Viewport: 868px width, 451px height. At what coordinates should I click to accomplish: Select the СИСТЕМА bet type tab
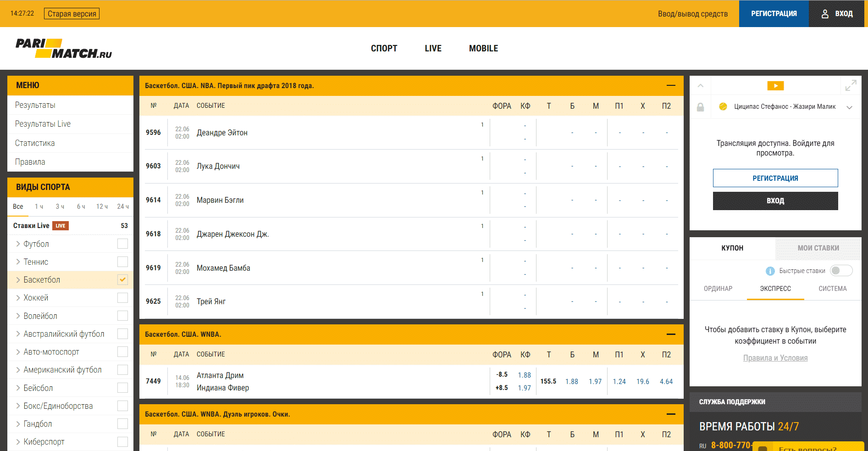click(833, 289)
